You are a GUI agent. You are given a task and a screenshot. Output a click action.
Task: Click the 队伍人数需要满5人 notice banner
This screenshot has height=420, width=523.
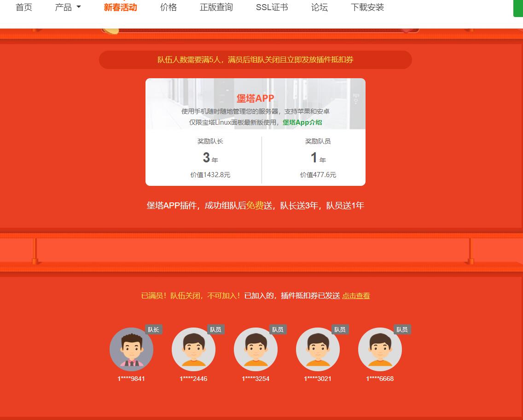pos(256,60)
